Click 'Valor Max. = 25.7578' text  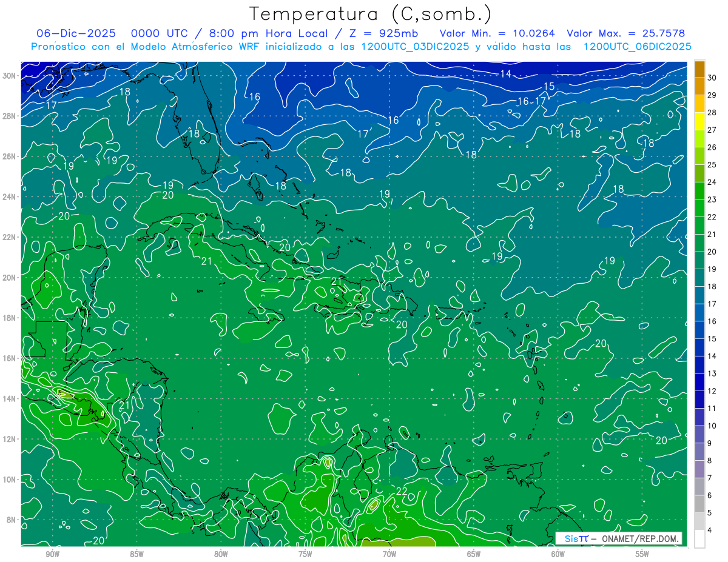tap(626, 33)
